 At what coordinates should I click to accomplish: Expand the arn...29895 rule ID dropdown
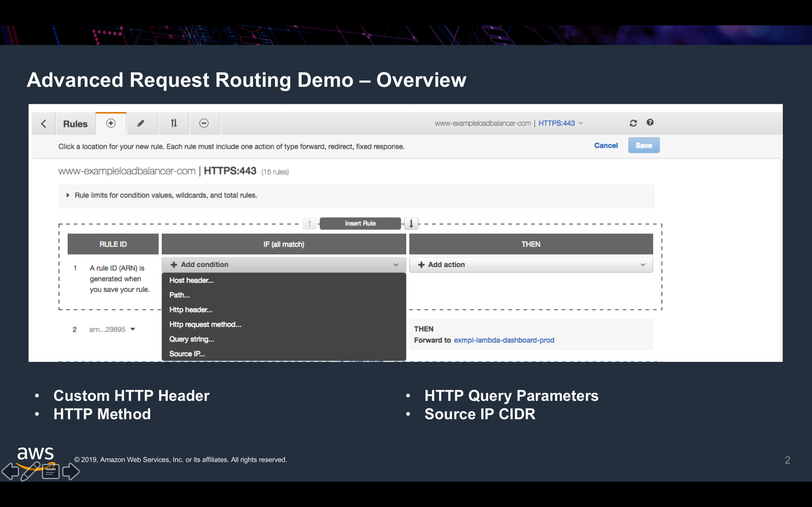click(x=133, y=329)
